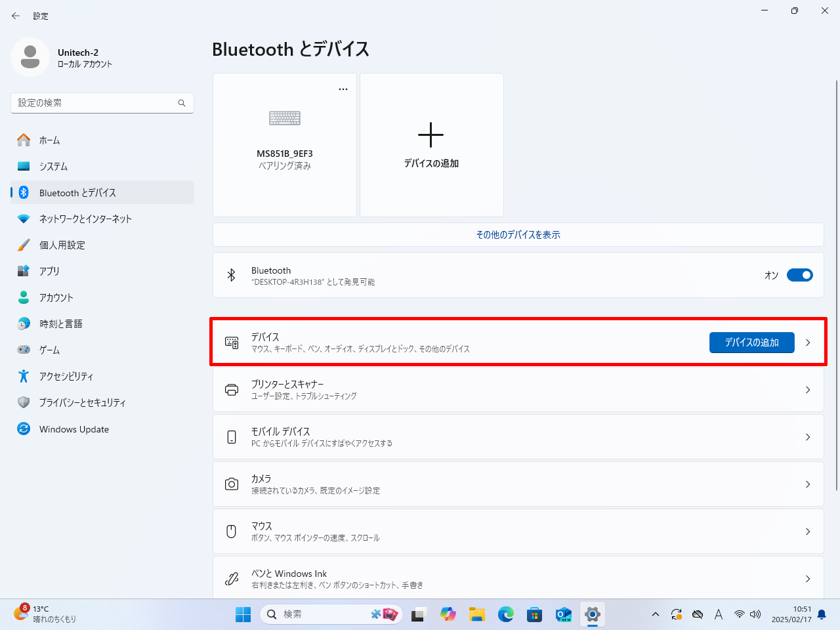Expand the マウス row chevron
Viewport: 840px width, 630px height.
click(x=808, y=532)
